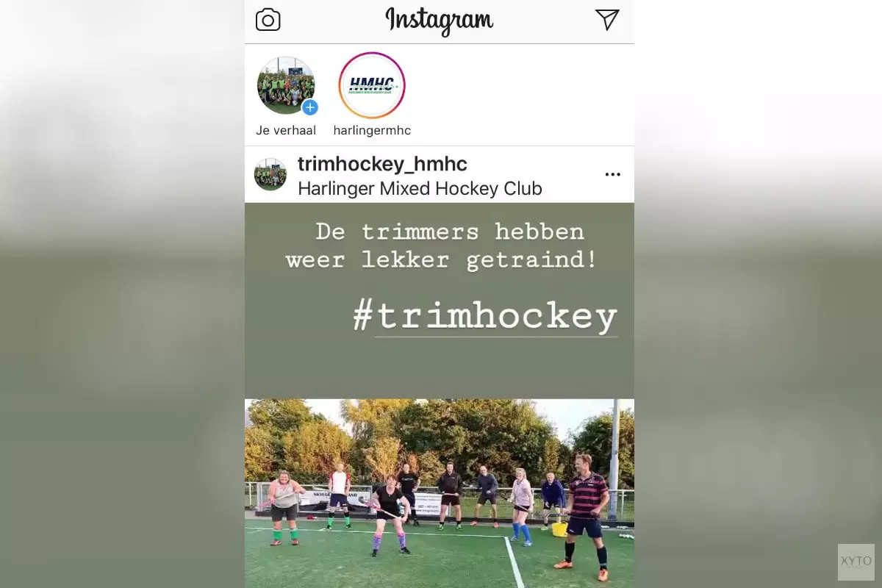Image resolution: width=882 pixels, height=588 pixels.
Task: Open the camera icon in the header
Action: pyautogui.click(x=268, y=20)
